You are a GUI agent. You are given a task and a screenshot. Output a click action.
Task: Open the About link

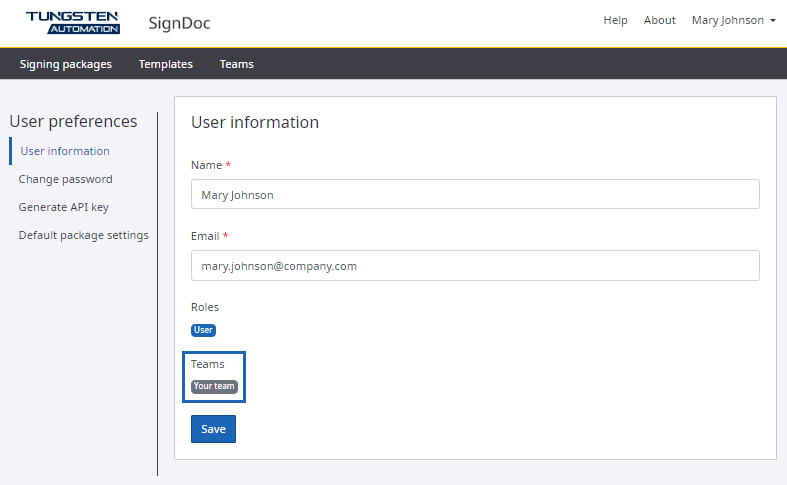pyautogui.click(x=660, y=20)
